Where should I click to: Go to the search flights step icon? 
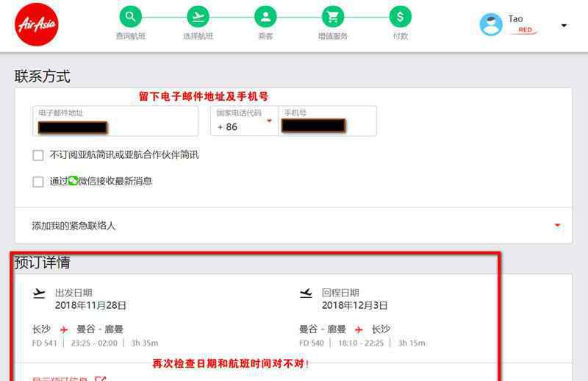131,16
